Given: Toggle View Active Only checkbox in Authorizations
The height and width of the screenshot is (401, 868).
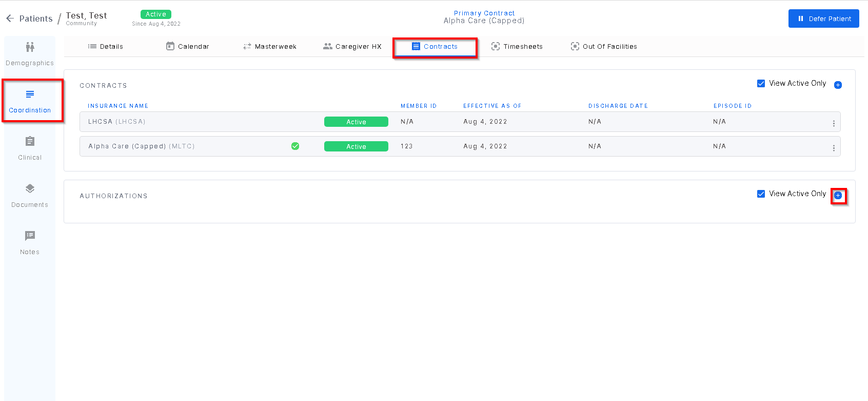Looking at the screenshot, I should (761, 194).
